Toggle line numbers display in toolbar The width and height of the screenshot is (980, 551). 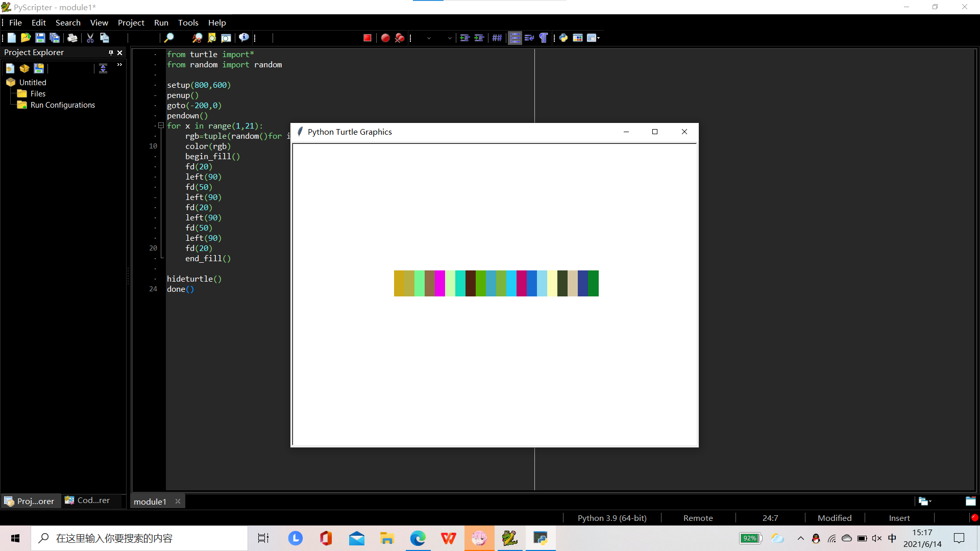[x=515, y=38]
